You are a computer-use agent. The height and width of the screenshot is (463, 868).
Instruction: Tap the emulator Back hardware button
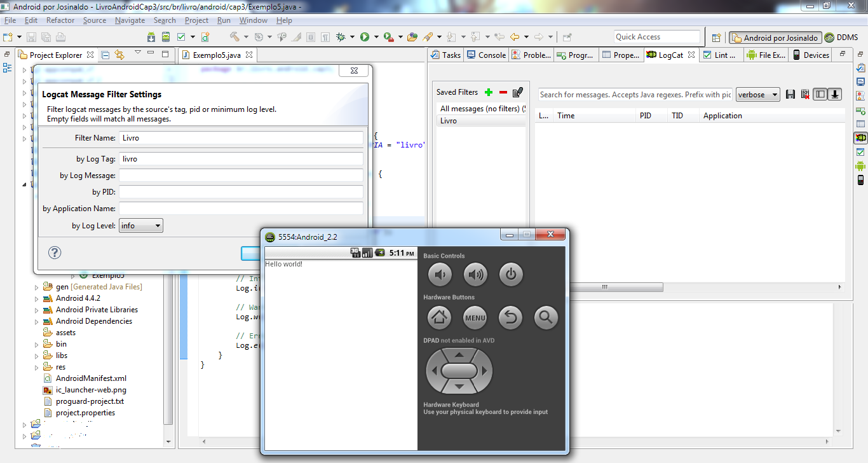pos(511,317)
